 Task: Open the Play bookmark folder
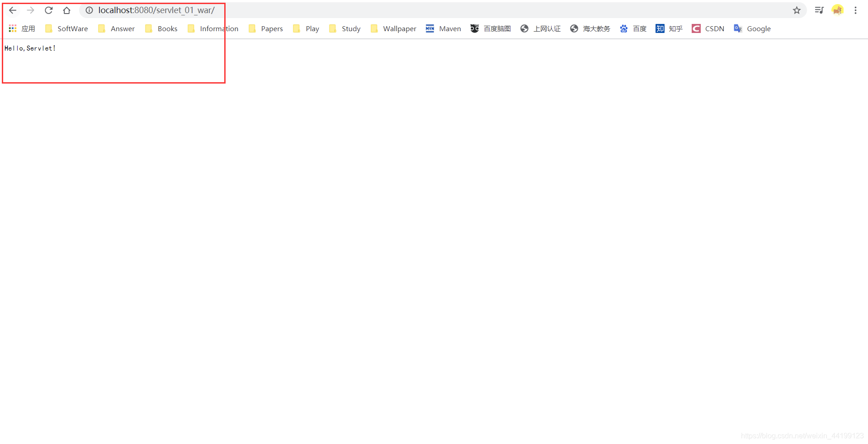pyautogui.click(x=306, y=28)
